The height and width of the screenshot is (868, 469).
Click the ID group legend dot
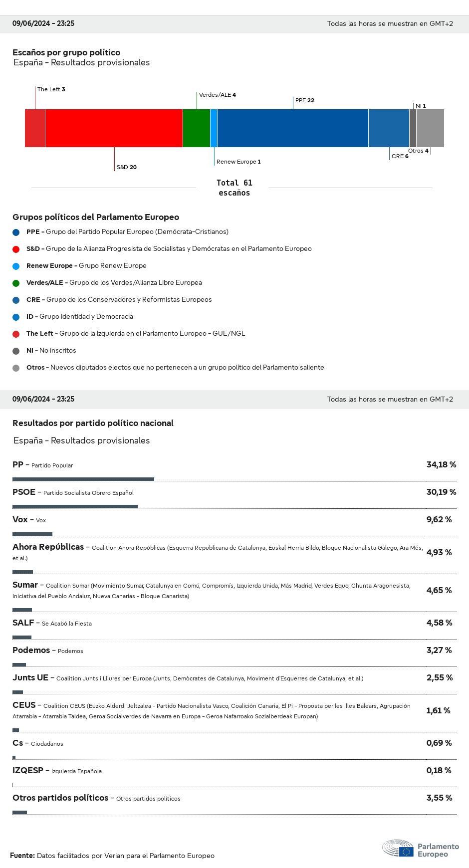(x=16, y=317)
